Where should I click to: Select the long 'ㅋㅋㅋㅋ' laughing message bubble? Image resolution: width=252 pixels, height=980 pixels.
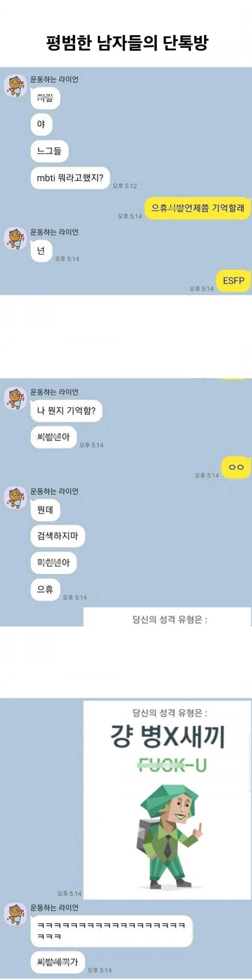coord(112,931)
